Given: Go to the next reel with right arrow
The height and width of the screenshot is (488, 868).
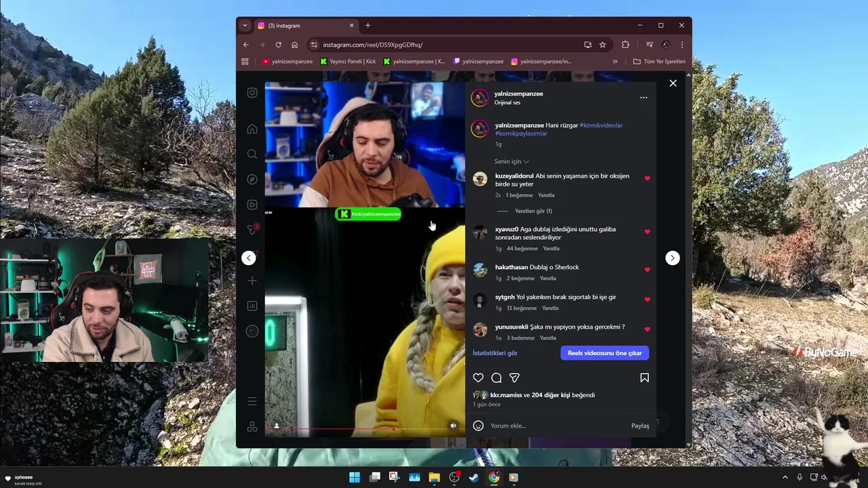Looking at the screenshot, I should coord(672,258).
